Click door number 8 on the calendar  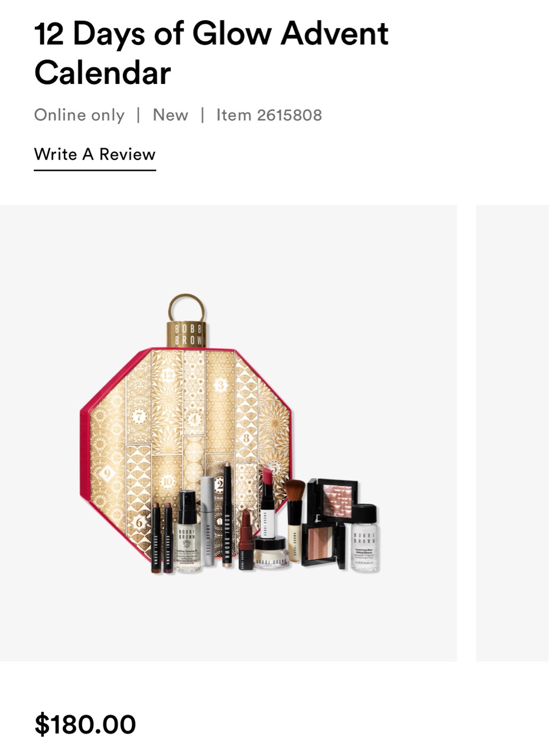point(246,438)
